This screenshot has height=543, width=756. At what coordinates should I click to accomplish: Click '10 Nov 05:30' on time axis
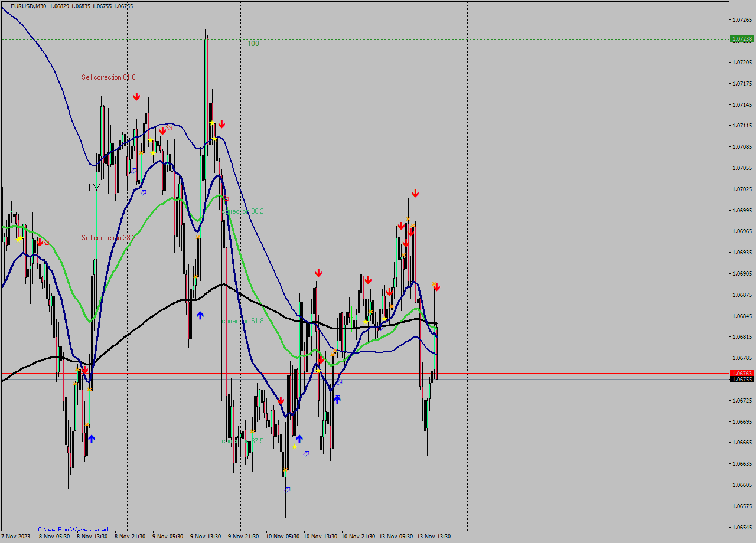282,537
